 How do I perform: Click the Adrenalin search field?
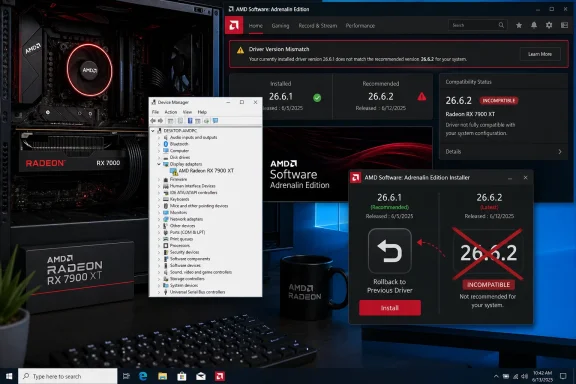478,25
